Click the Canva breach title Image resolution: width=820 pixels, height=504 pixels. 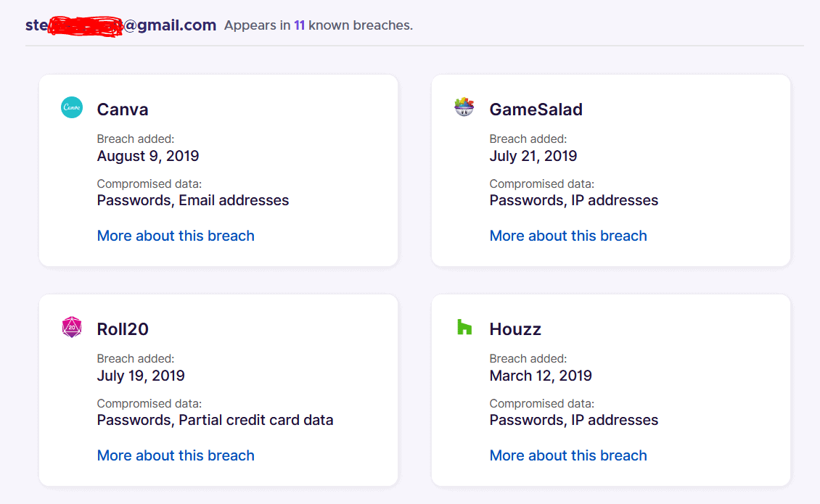pos(123,110)
